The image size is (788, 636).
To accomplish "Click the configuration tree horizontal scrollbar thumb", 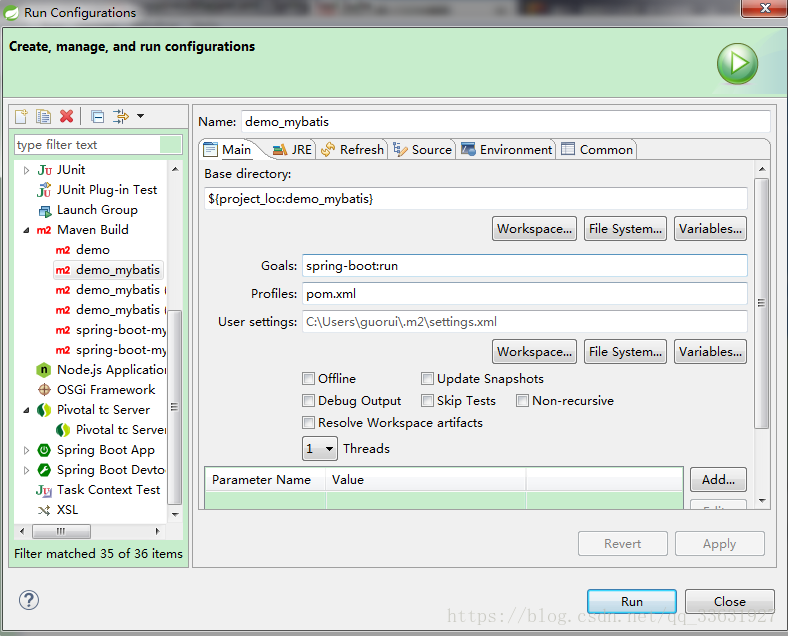I will [61, 531].
